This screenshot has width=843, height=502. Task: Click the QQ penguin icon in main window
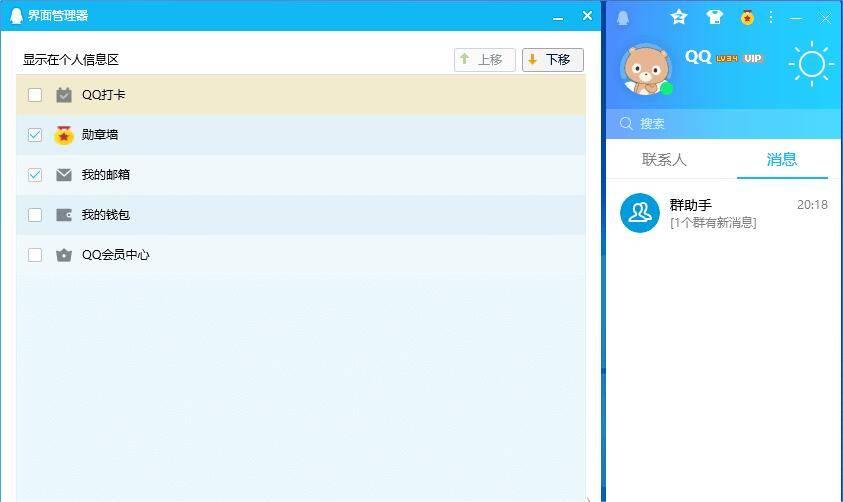point(623,18)
